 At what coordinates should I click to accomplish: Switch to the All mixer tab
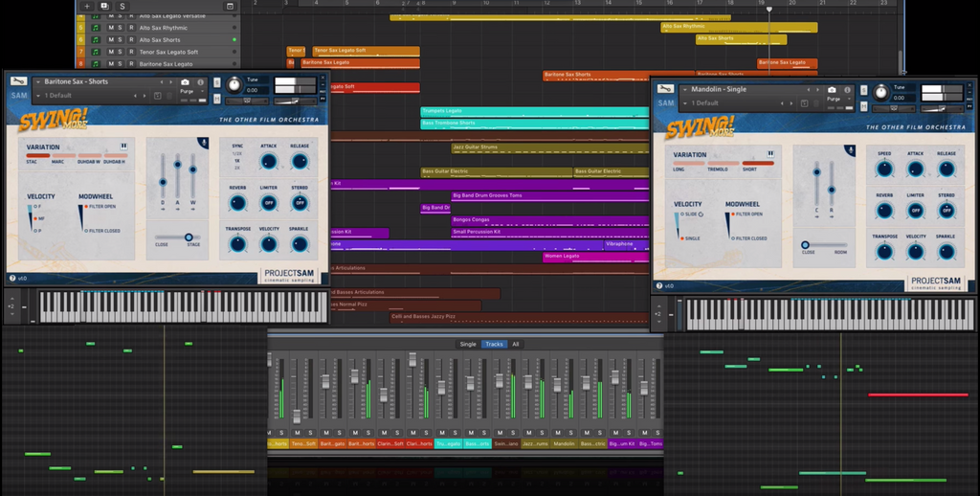click(516, 344)
